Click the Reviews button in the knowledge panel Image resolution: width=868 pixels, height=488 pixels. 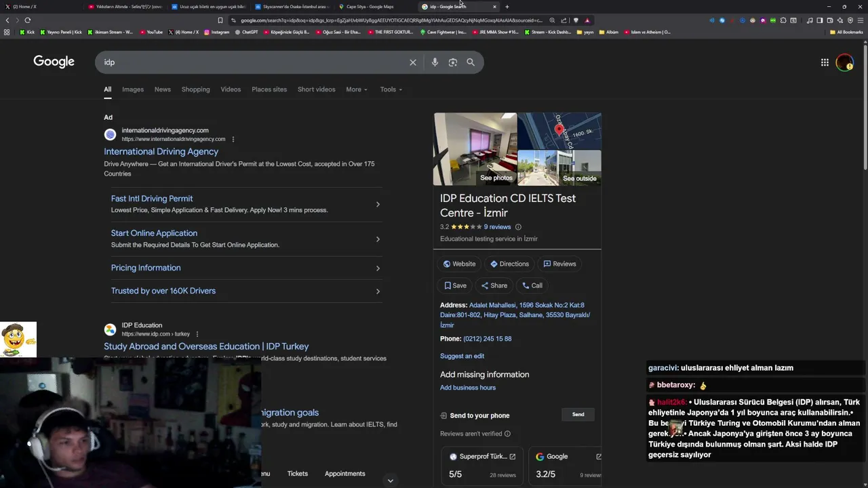(559, 264)
